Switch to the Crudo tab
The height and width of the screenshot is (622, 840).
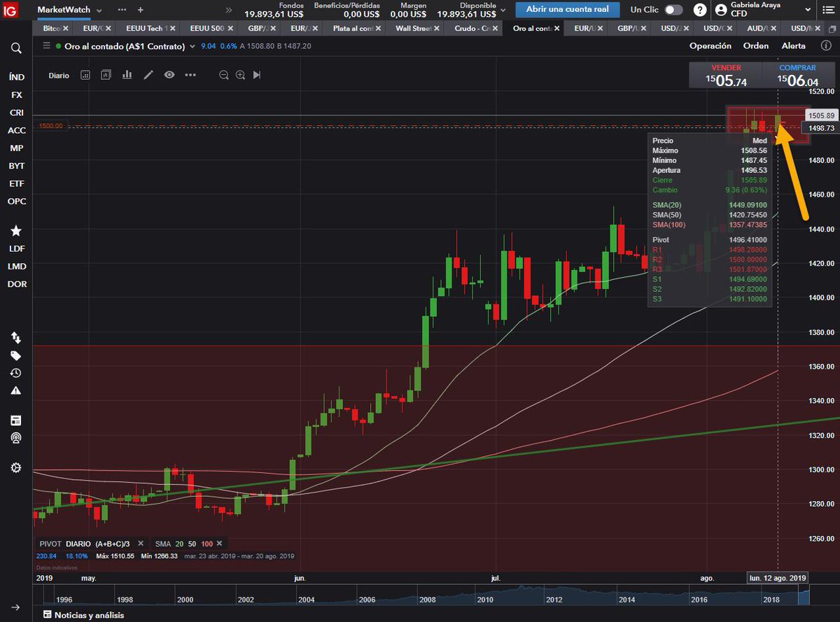coord(475,29)
